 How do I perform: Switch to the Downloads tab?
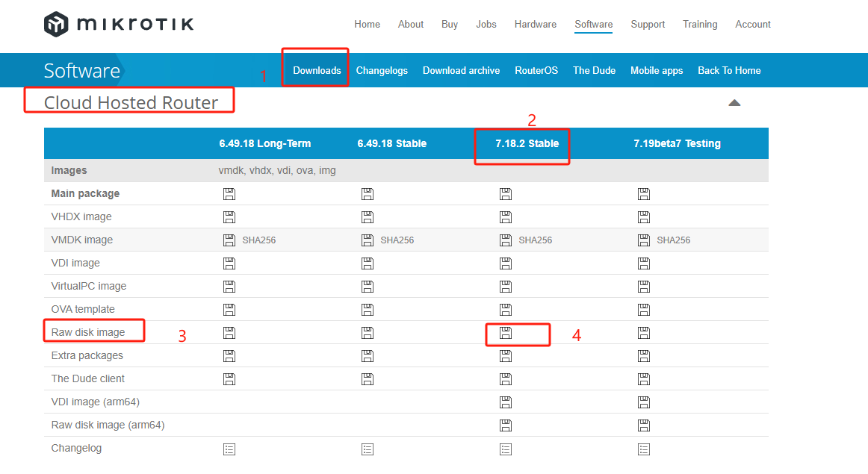point(317,70)
